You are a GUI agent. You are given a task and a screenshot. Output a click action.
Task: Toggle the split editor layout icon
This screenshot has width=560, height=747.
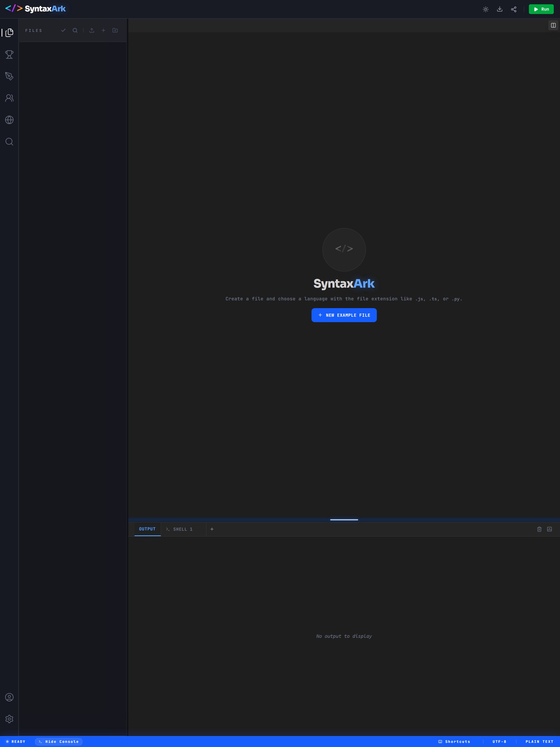pyautogui.click(x=553, y=25)
